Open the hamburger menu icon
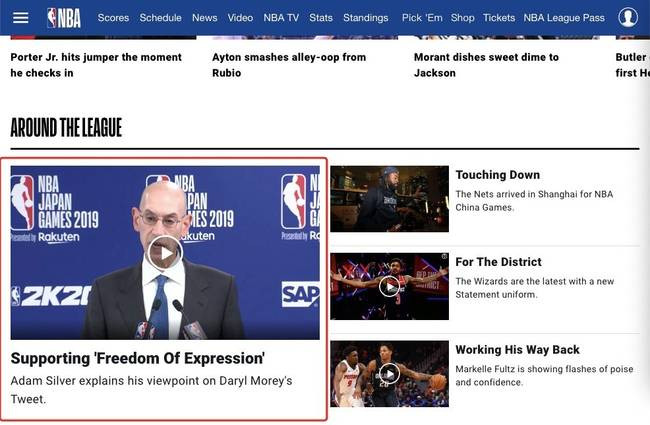650x425 pixels. point(20,18)
